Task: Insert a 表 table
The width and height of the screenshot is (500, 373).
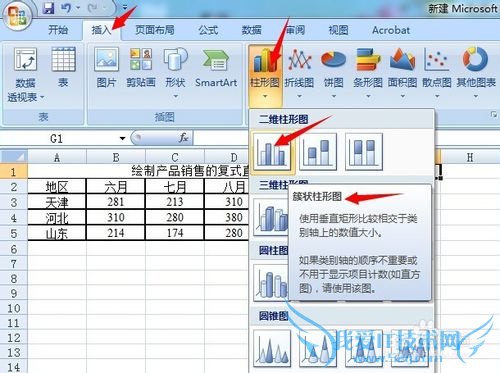Action: point(63,67)
